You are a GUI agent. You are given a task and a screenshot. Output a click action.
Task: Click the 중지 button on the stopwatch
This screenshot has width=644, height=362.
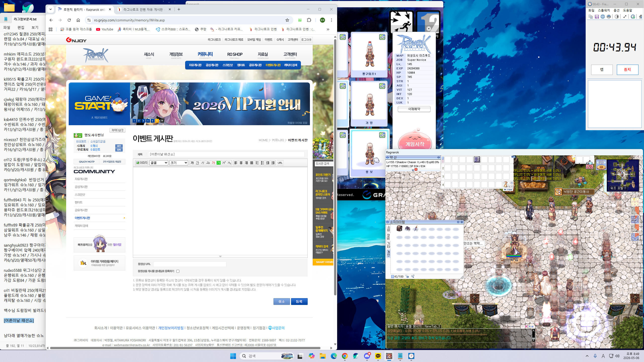[627, 70]
